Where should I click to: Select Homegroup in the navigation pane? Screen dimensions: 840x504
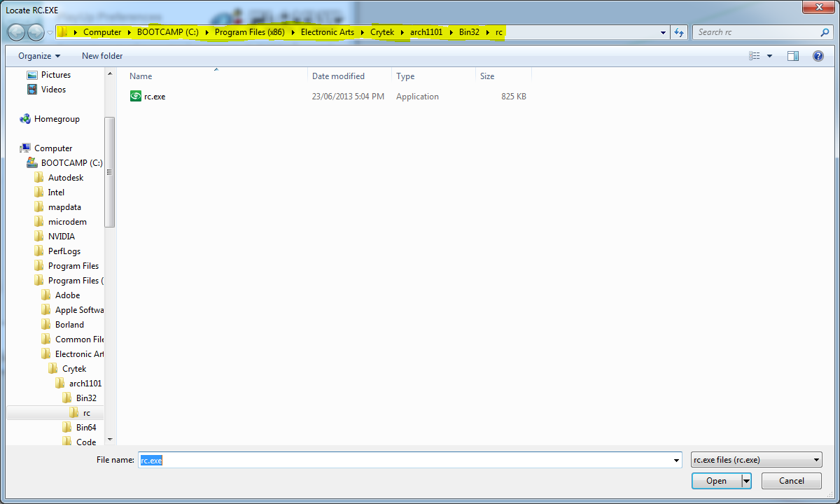57,119
